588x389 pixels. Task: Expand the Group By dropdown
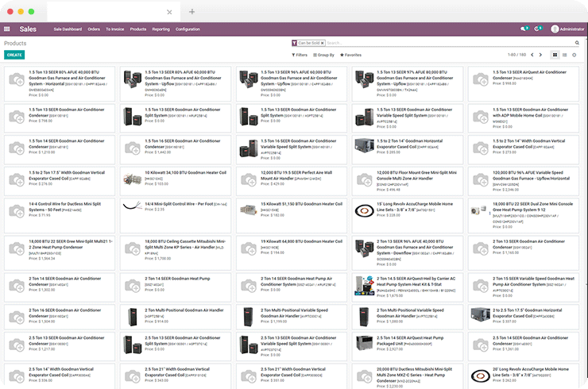(323, 55)
